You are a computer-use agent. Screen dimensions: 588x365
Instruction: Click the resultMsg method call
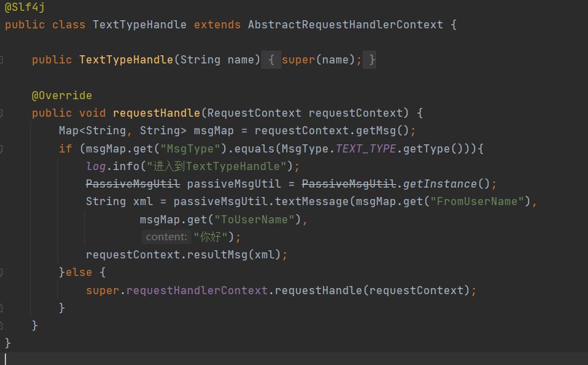coord(217,255)
